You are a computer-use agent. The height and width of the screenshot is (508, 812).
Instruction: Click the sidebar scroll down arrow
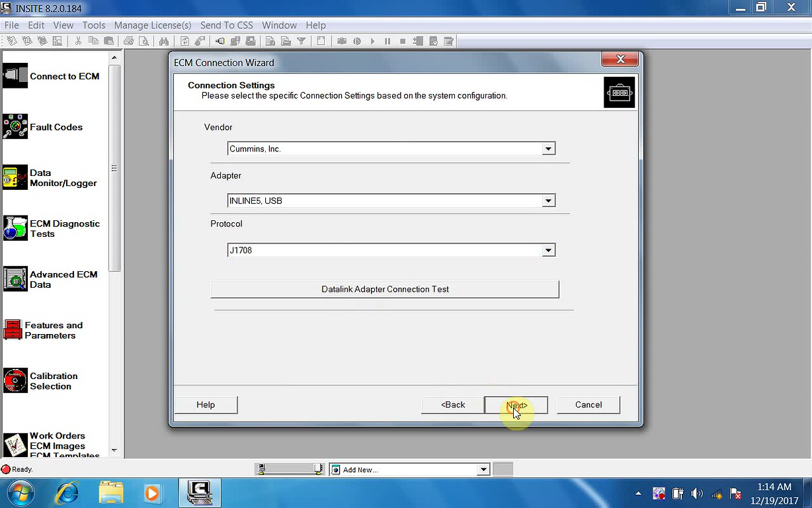[114, 450]
